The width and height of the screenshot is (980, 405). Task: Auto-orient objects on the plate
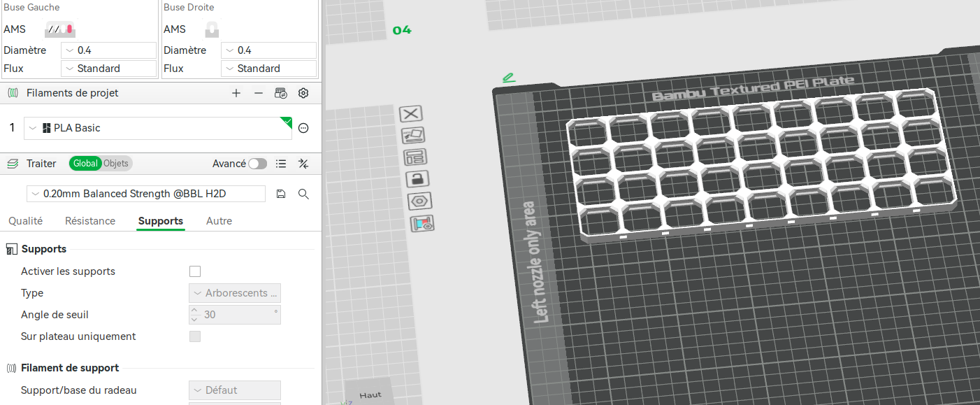click(412, 135)
